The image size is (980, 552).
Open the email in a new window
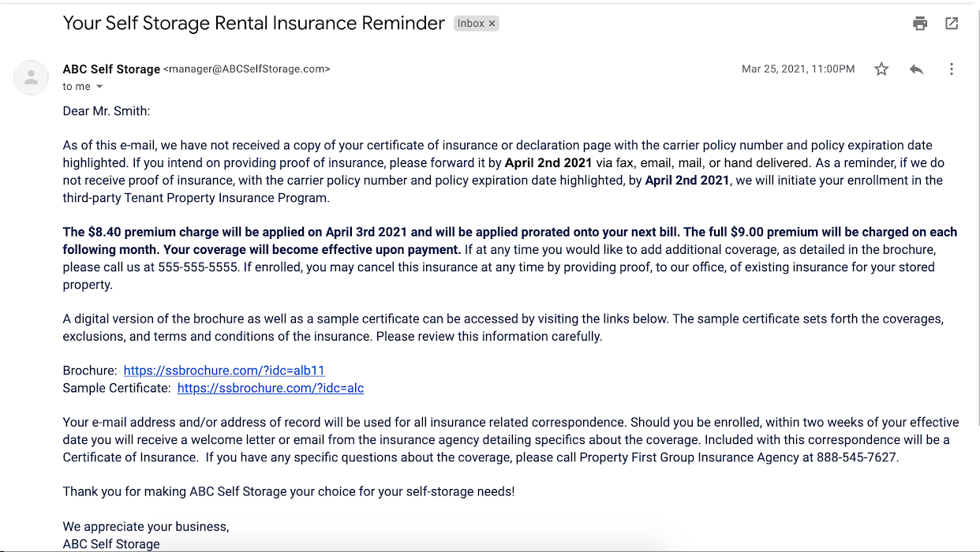point(952,24)
